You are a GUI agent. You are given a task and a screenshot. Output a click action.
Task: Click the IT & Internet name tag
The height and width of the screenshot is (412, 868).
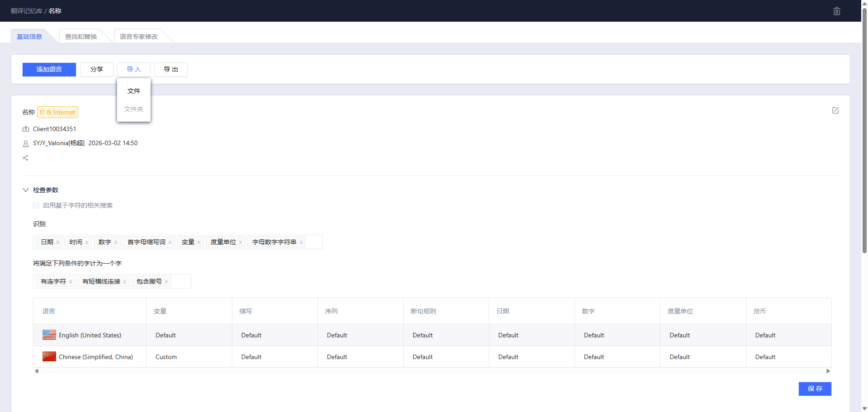click(57, 112)
